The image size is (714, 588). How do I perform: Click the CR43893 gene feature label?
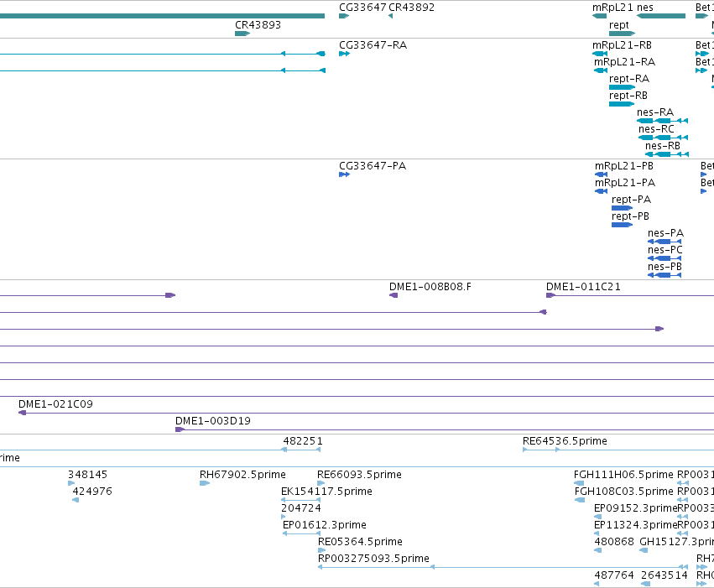258,24
